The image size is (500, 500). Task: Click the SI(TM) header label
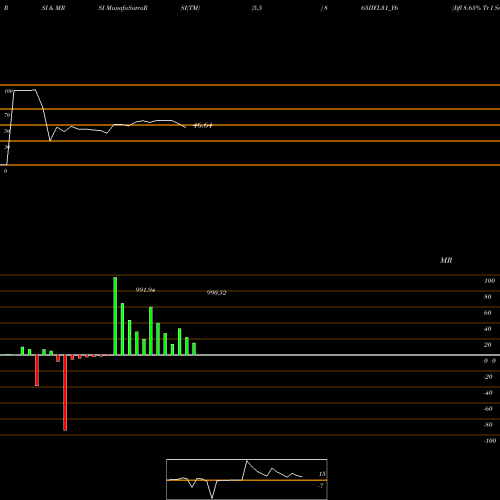click(x=190, y=8)
